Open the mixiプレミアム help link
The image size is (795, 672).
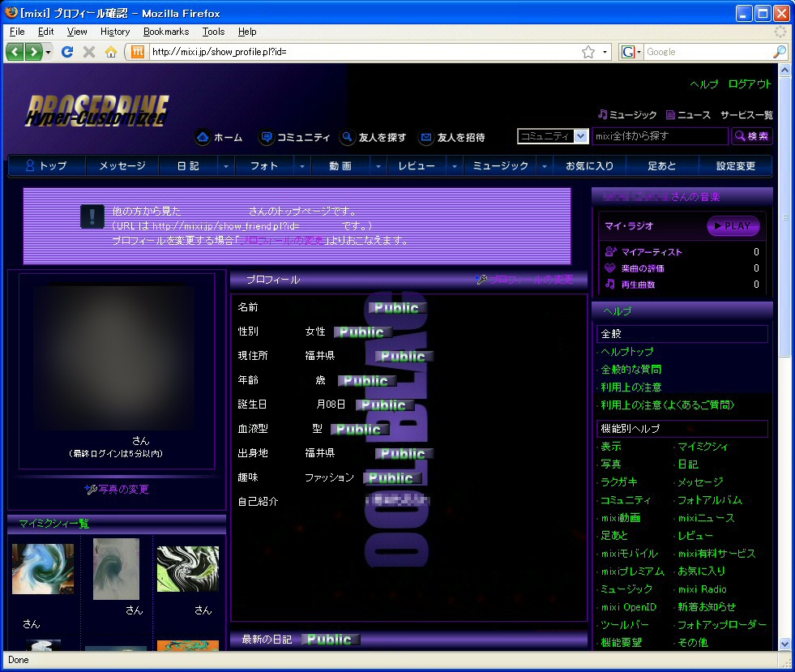[633, 571]
